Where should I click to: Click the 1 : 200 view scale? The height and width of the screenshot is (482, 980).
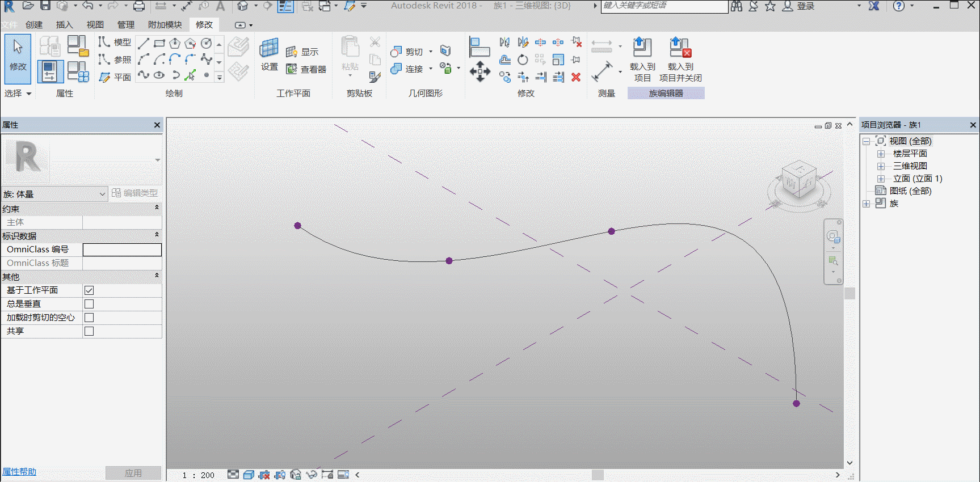pos(199,475)
